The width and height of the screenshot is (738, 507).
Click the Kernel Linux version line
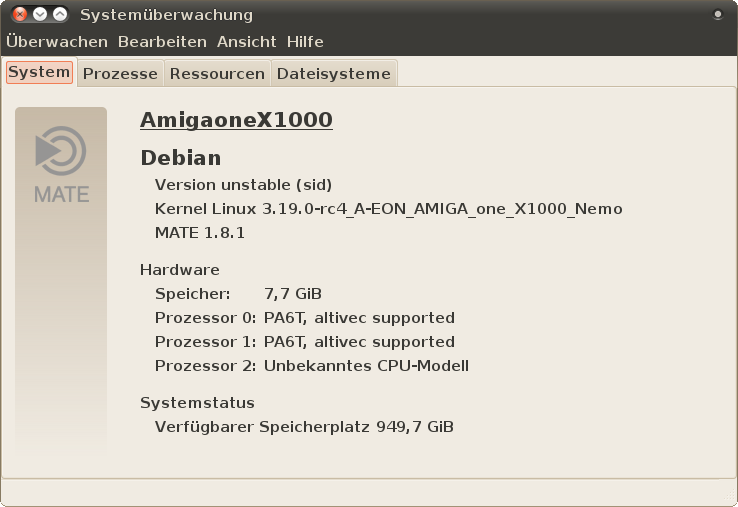[x=388, y=209]
